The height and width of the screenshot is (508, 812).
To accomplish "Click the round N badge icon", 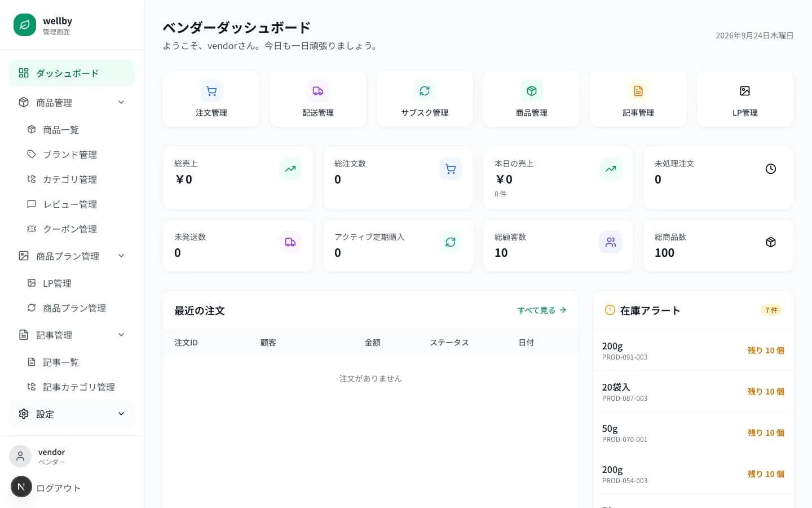I will coord(21,487).
